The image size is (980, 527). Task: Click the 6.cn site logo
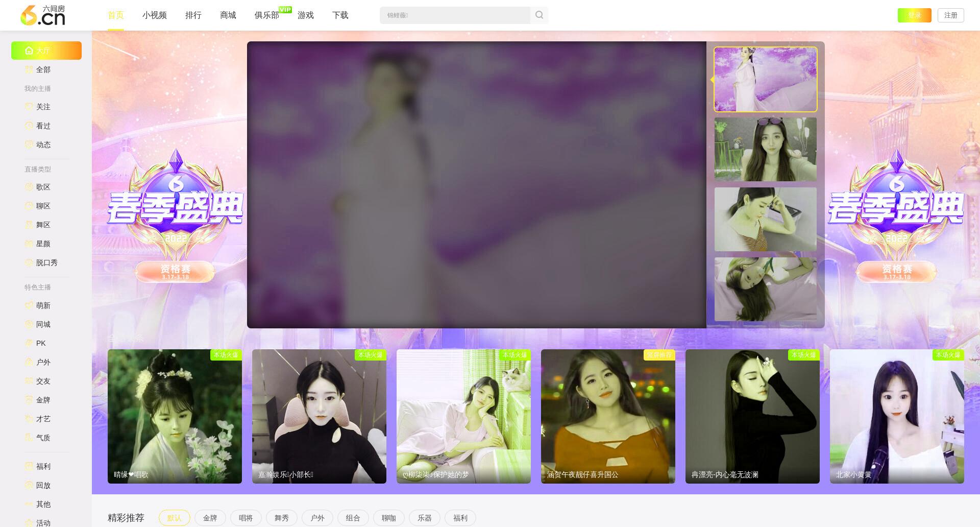[x=43, y=15]
